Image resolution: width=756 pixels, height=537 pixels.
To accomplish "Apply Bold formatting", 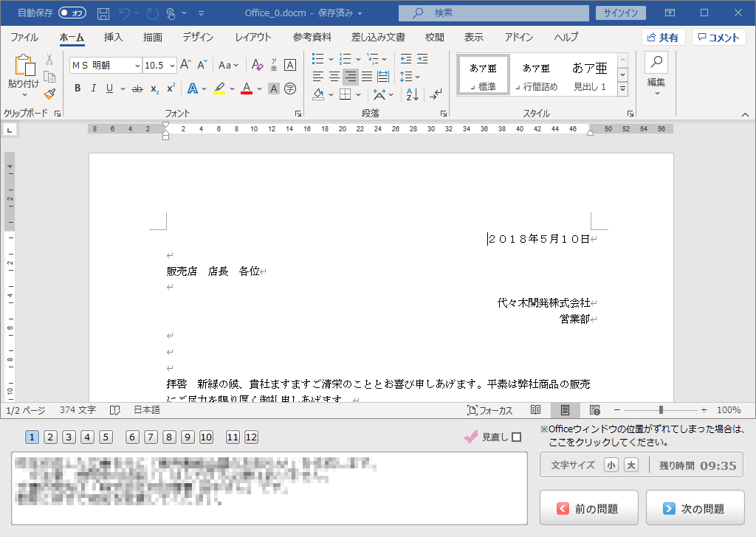I will 77,88.
